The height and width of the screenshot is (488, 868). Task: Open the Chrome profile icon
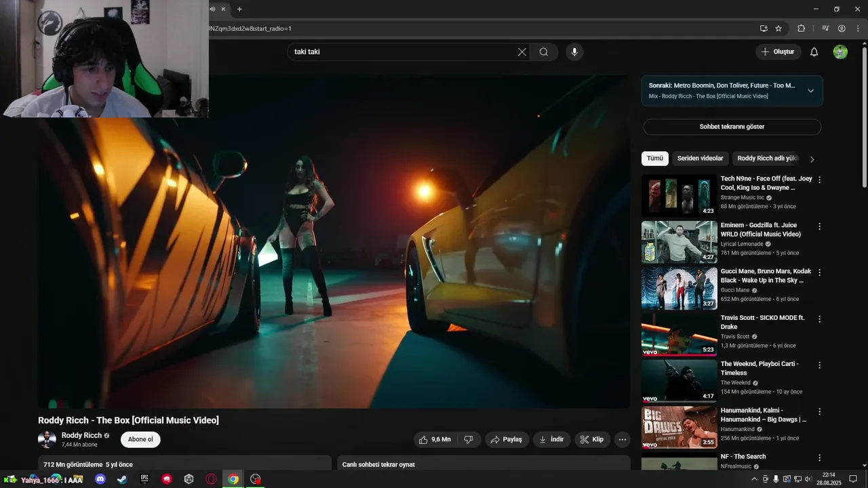(x=842, y=28)
